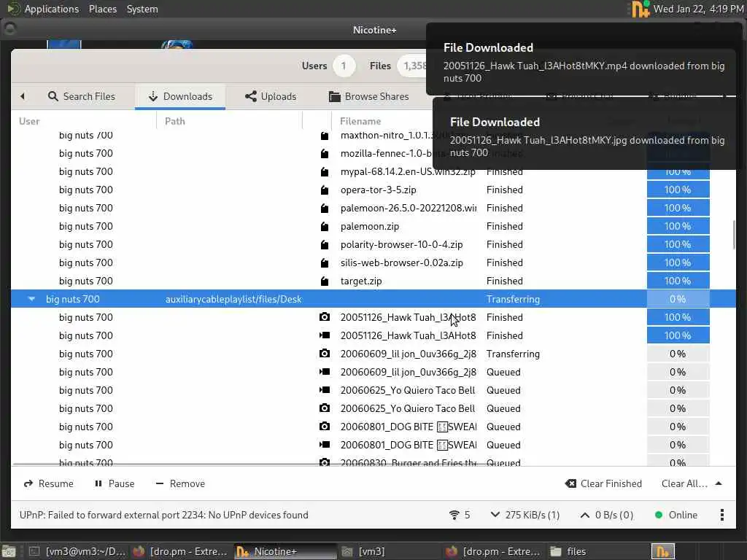Click the vertical scrollbar of downloads list

[734, 234]
